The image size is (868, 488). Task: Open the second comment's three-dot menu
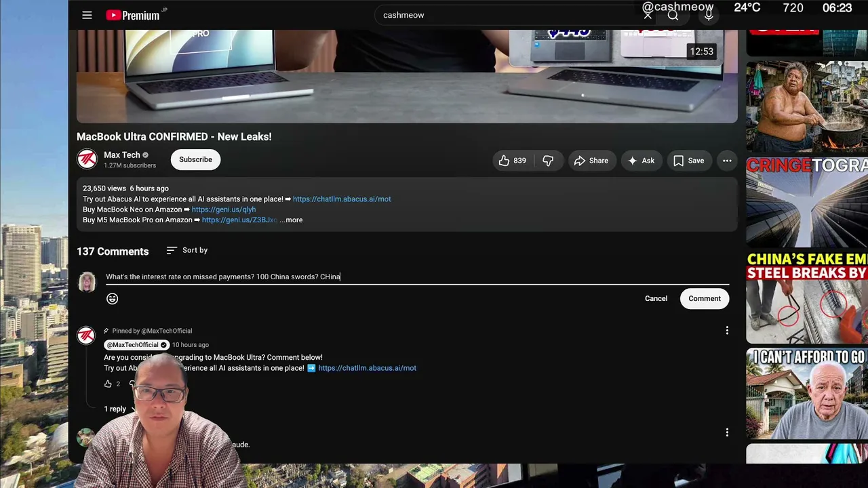click(x=727, y=432)
